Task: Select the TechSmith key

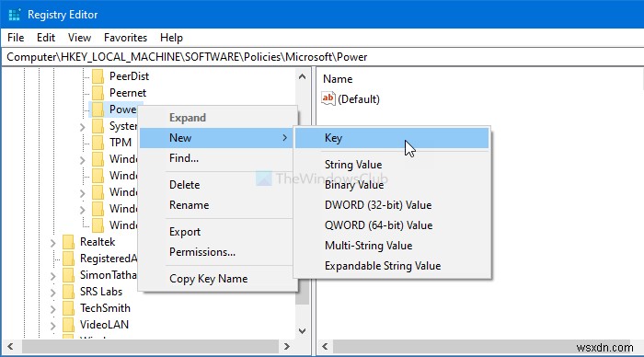Action: coord(105,308)
